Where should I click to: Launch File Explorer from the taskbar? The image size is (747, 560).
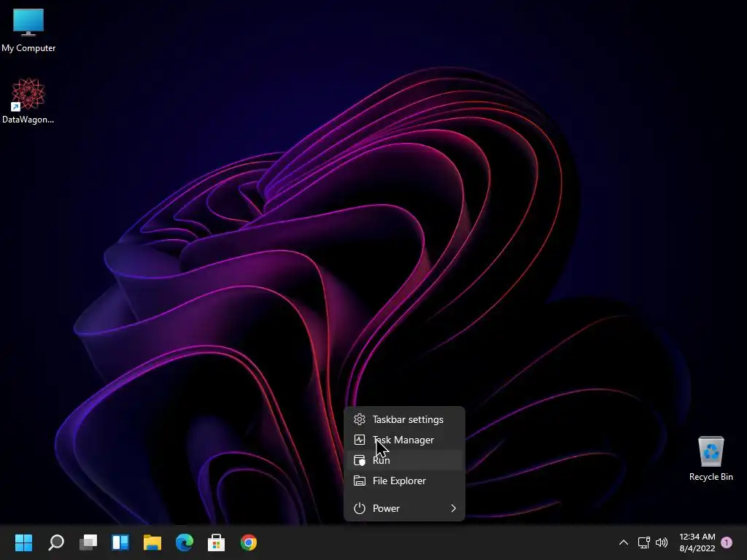point(152,542)
